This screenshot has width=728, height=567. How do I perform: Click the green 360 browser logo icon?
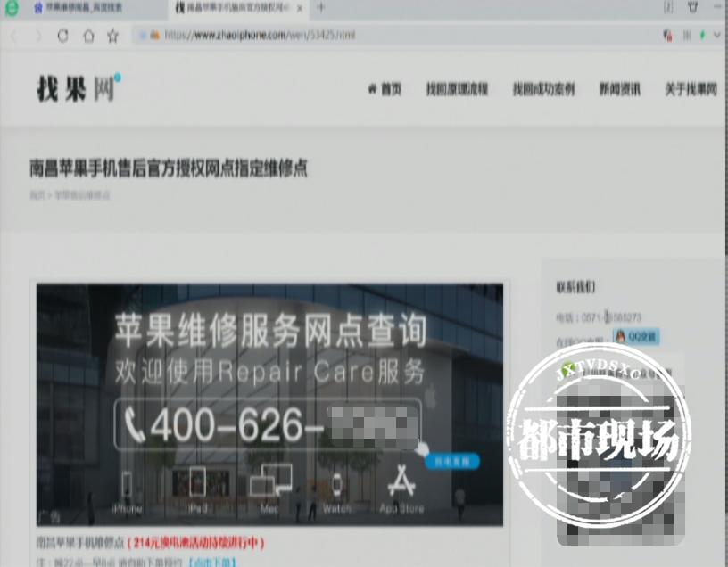tap(11, 8)
